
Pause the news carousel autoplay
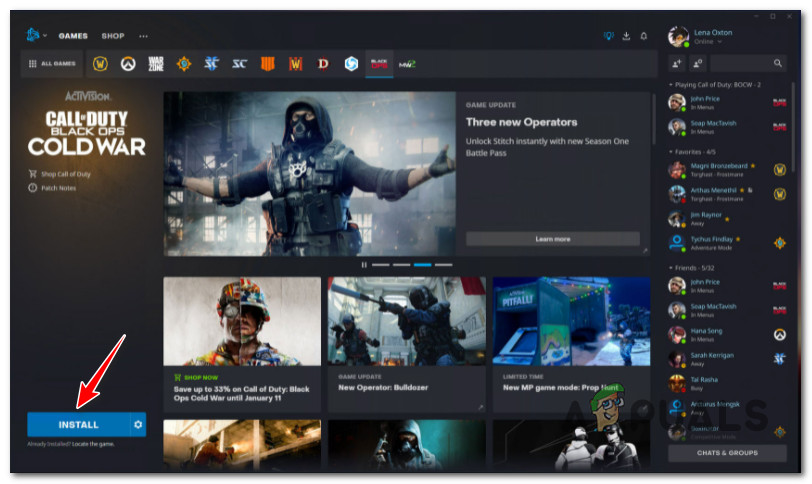click(364, 265)
